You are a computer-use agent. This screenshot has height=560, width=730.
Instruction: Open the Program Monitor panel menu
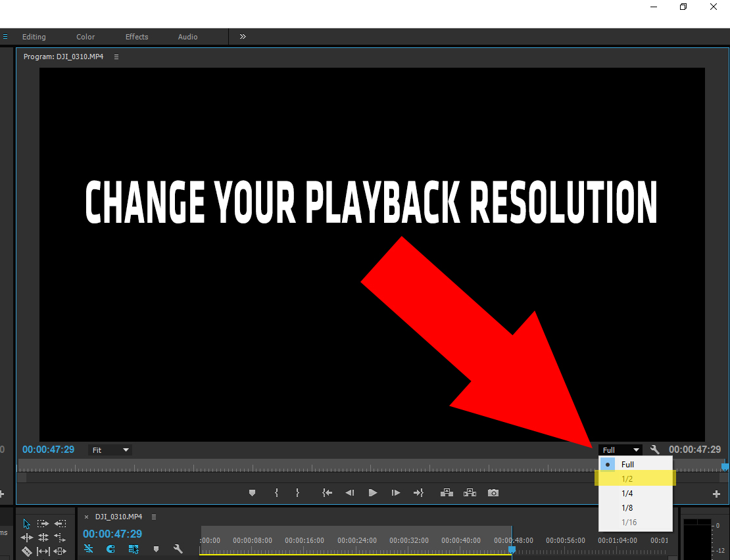pyautogui.click(x=116, y=57)
